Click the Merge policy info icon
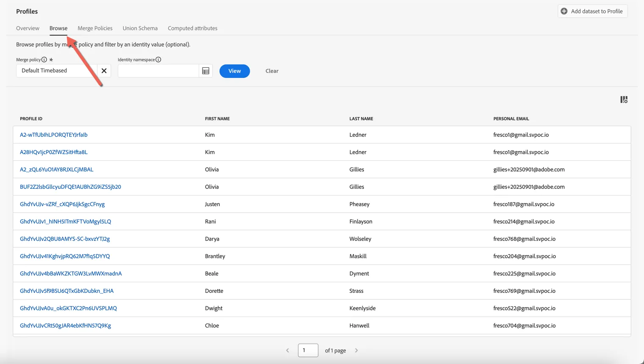644x364 pixels. pos(44,60)
